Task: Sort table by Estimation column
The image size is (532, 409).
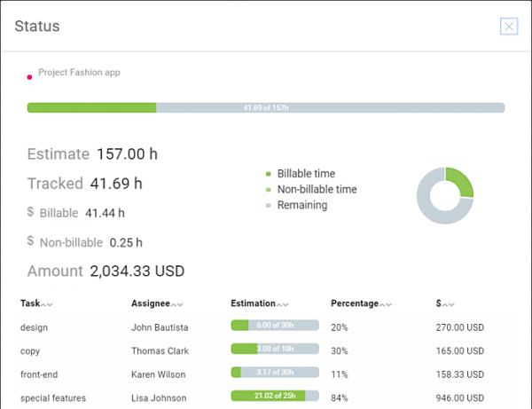Action: tap(281, 304)
